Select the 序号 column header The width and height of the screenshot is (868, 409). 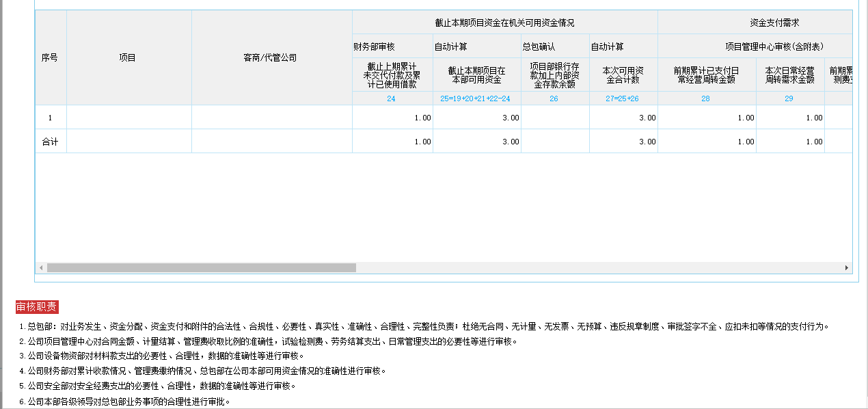click(x=51, y=58)
